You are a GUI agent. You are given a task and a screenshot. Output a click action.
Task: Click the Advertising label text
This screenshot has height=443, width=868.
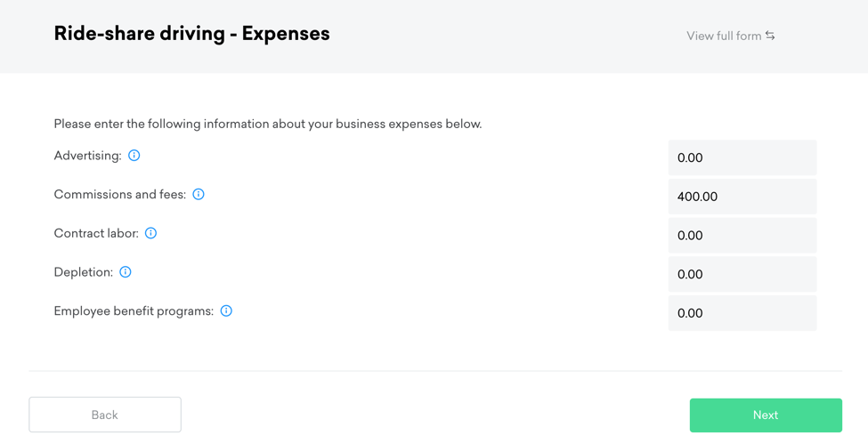point(87,156)
